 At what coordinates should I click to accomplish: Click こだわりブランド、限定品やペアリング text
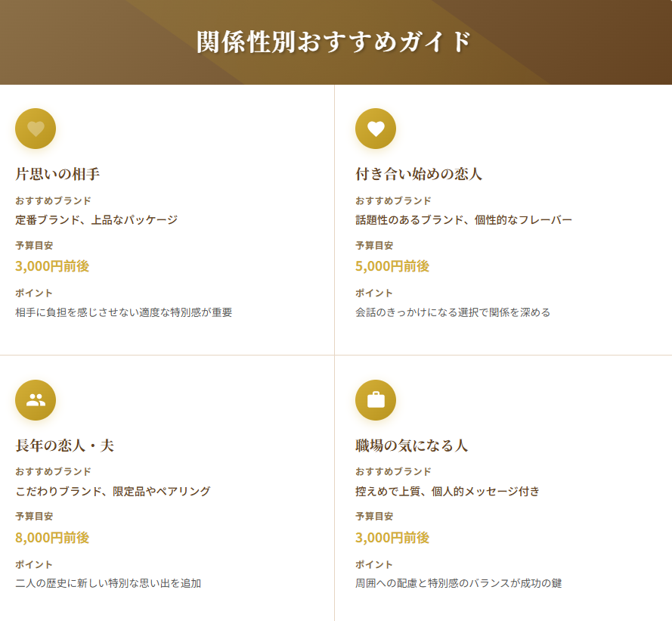[113, 492]
